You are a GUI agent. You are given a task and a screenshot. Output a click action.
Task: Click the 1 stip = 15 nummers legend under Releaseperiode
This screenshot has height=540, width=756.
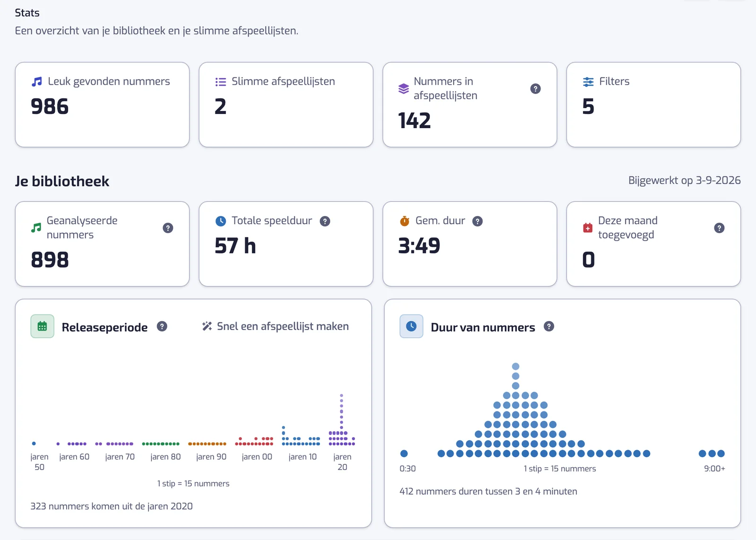pyautogui.click(x=193, y=483)
